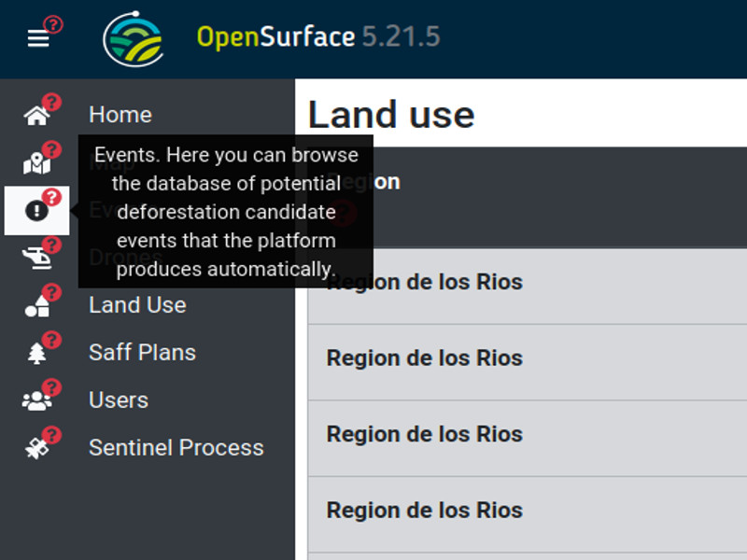
Task: Select the Events exclamation icon
Action: (36, 211)
